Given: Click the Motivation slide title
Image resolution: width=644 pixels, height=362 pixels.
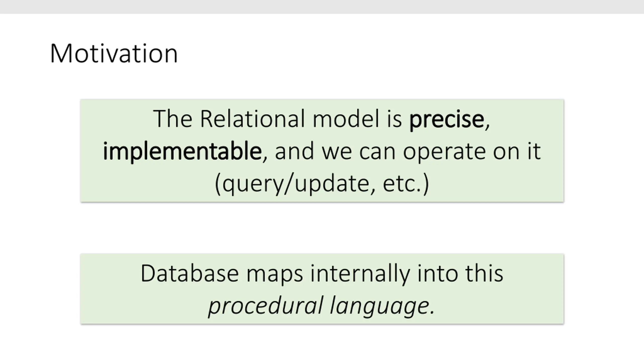Looking at the screenshot, I should 114,54.
